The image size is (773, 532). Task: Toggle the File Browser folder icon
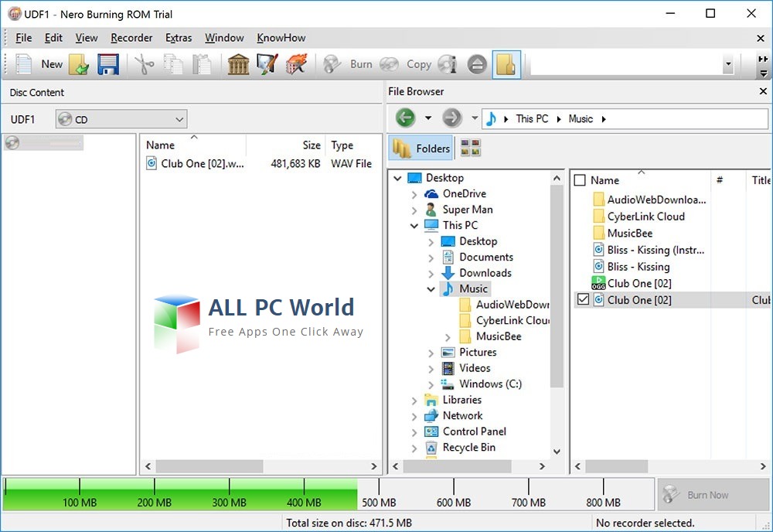coord(506,65)
